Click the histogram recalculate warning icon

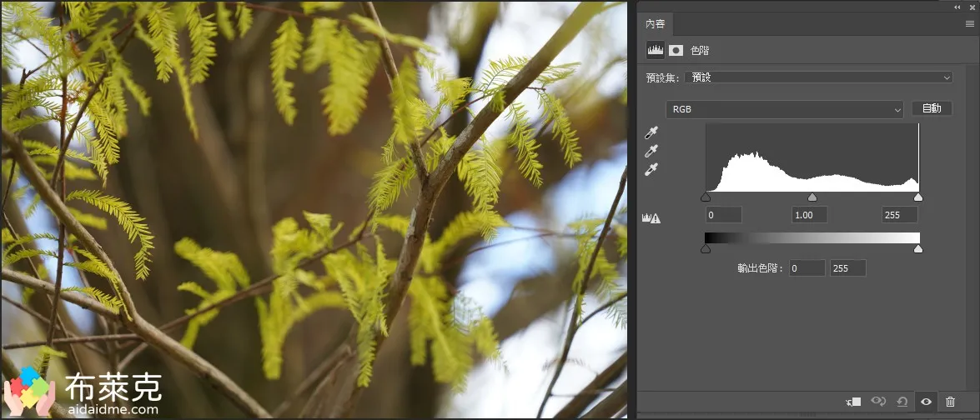[651, 218]
